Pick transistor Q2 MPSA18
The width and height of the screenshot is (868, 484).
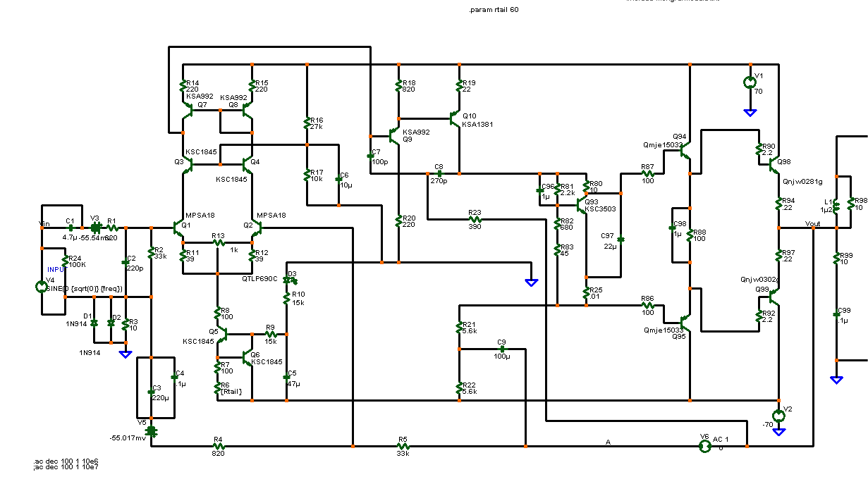[x=257, y=228]
